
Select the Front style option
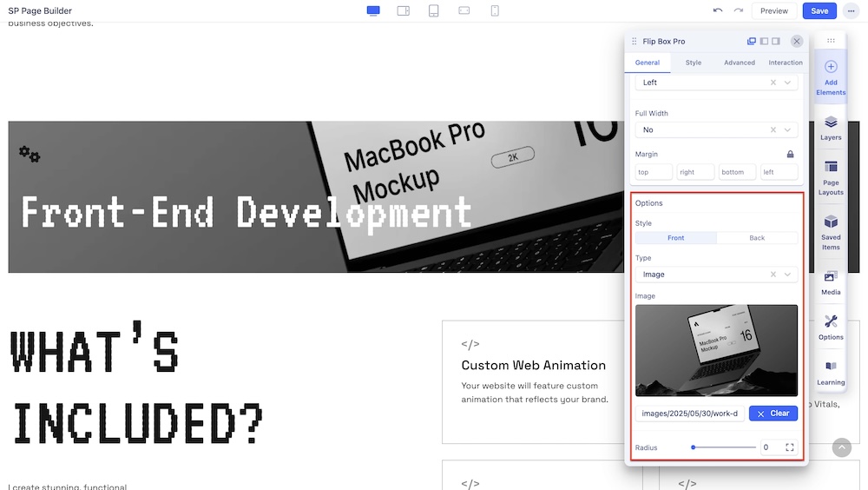click(676, 238)
